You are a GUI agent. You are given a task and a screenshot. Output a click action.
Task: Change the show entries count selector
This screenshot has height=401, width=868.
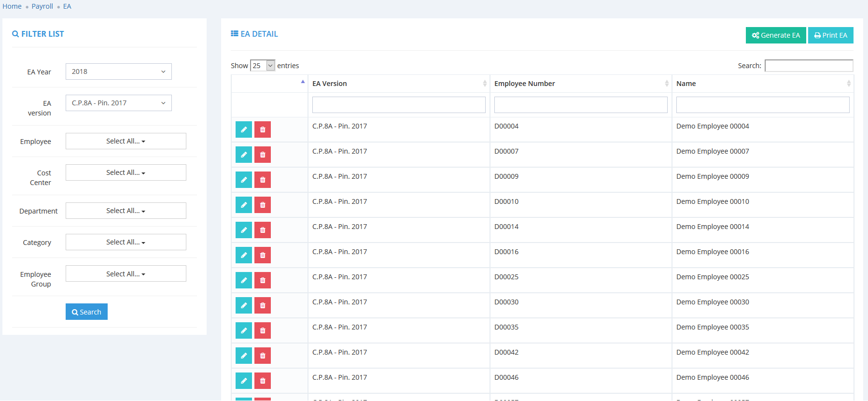(x=263, y=66)
